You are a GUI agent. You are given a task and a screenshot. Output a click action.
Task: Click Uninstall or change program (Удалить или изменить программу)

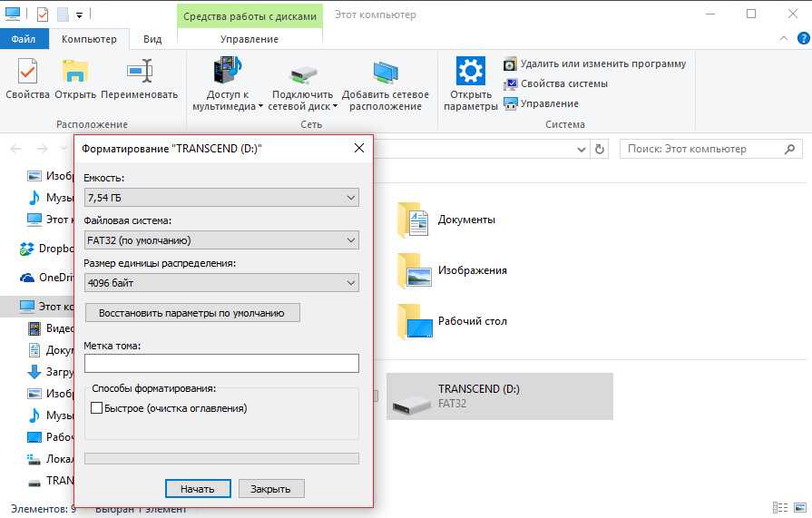[594, 64]
